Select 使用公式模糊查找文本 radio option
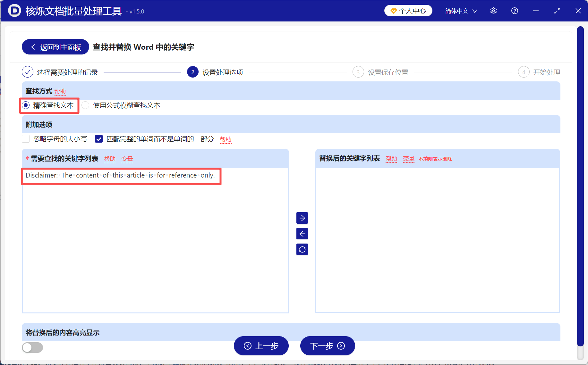 point(85,105)
